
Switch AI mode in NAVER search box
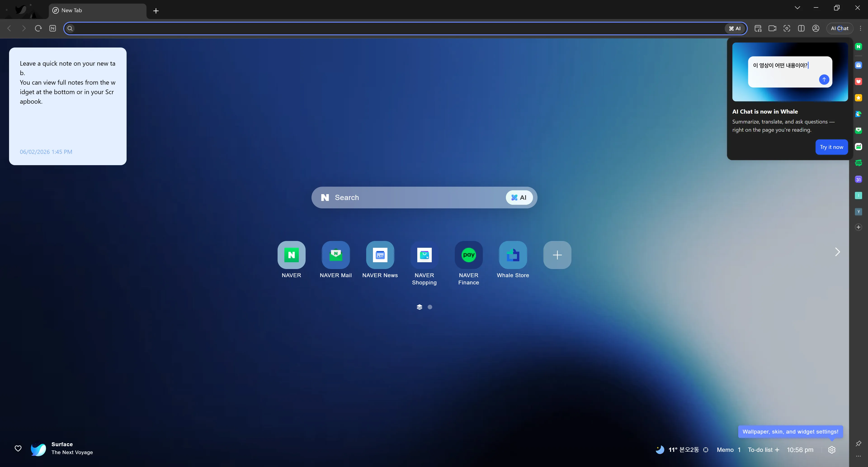[x=519, y=198]
